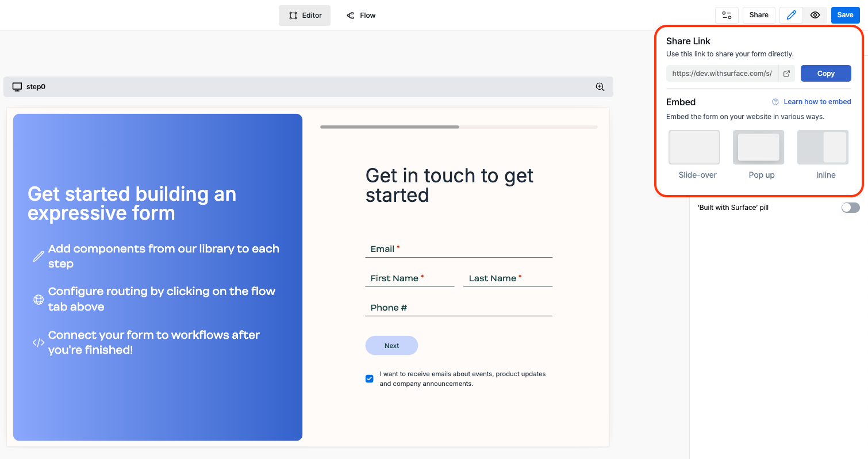Switch to edit mode with the pencil icon
The image size is (868, 459).
790,15
